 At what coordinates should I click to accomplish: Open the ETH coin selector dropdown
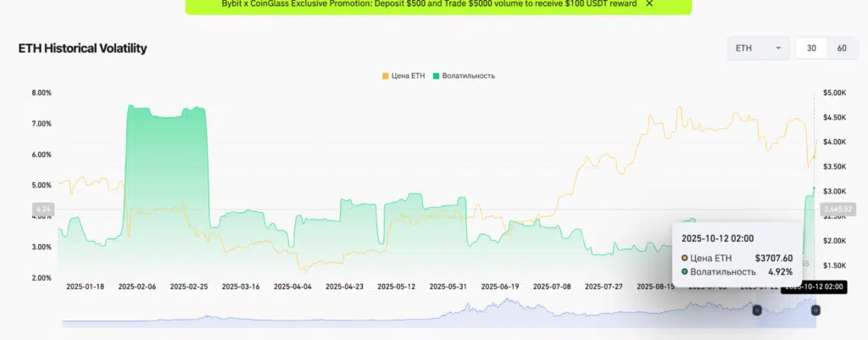757,48
